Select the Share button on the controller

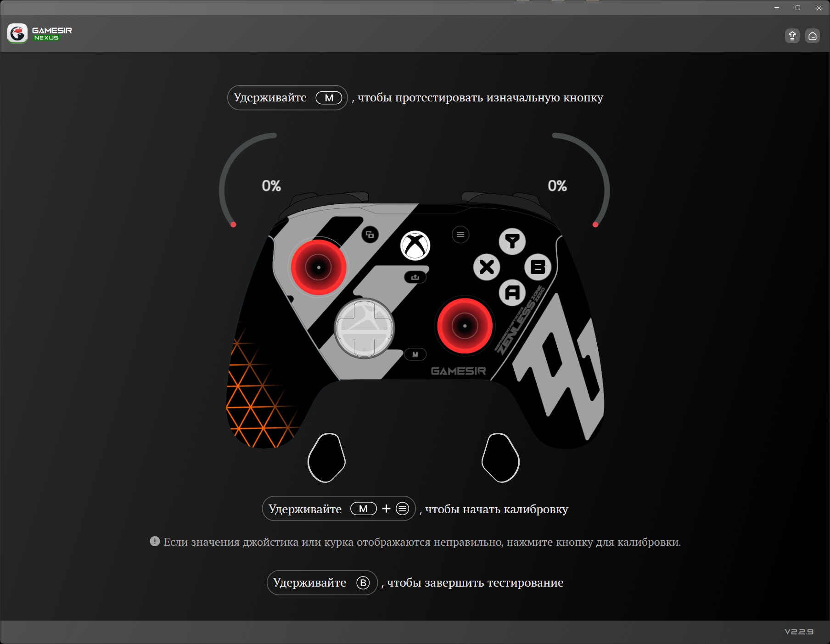pos(415,277)
